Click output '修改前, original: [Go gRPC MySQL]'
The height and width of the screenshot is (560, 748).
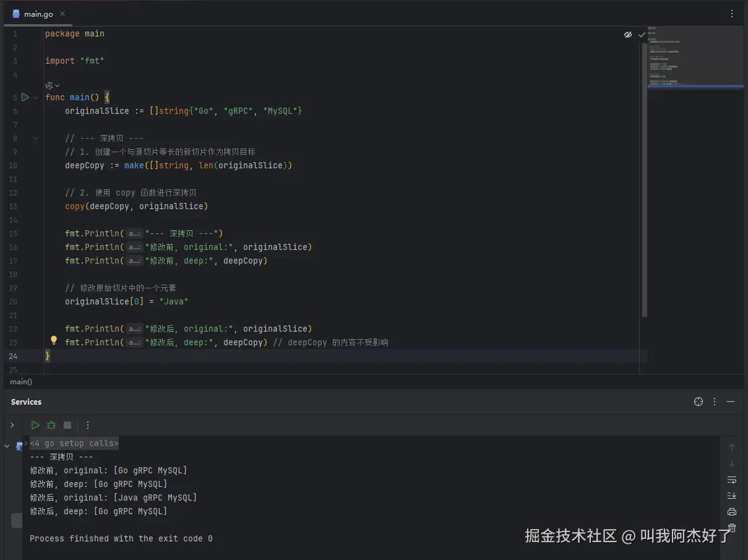(x=108, y=470)
